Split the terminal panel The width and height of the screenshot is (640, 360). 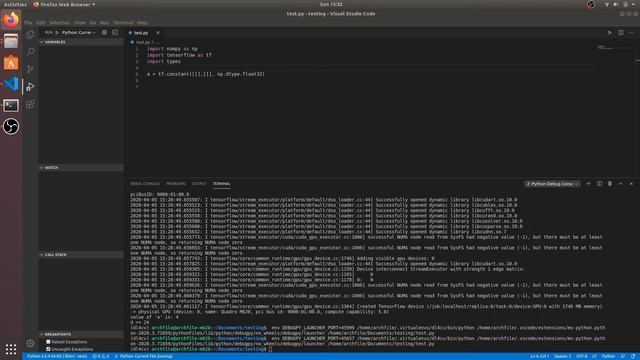(x=599, y=184)
